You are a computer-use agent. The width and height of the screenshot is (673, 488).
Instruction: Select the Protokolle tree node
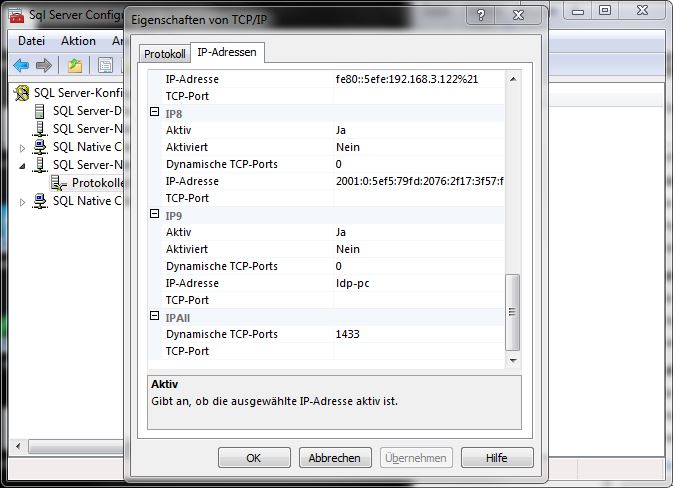96,183
